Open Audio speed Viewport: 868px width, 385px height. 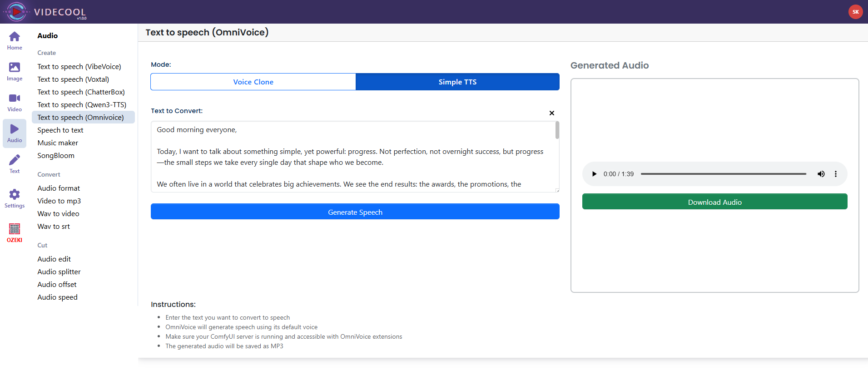click(x=57, y=297)
